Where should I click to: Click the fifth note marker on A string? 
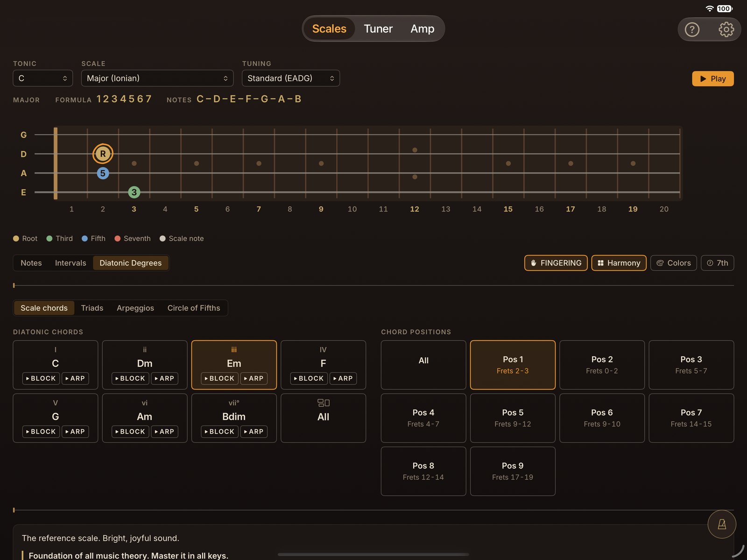(x=103, y=173)
